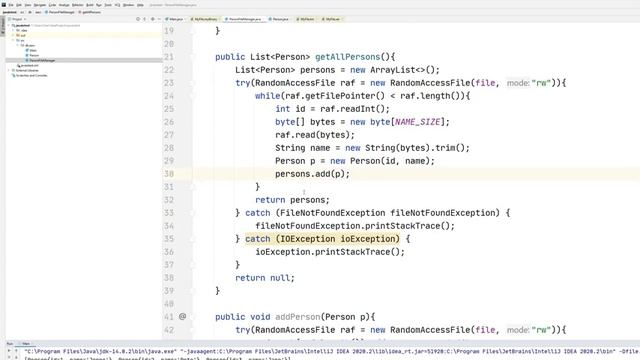Select PersonFileManager in the project tree
The width and height of the screenshot is (640, 360).
coord(42,60)
